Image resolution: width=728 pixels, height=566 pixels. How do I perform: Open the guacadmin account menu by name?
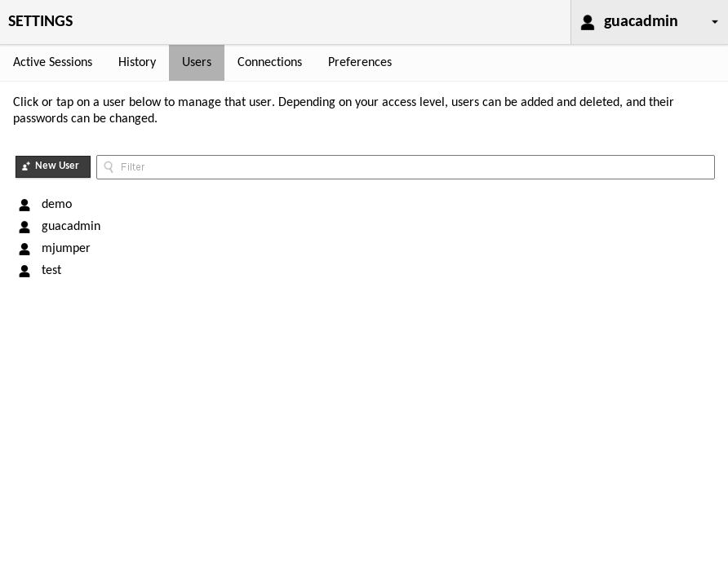pyautogui.click(x=641, y=21)
